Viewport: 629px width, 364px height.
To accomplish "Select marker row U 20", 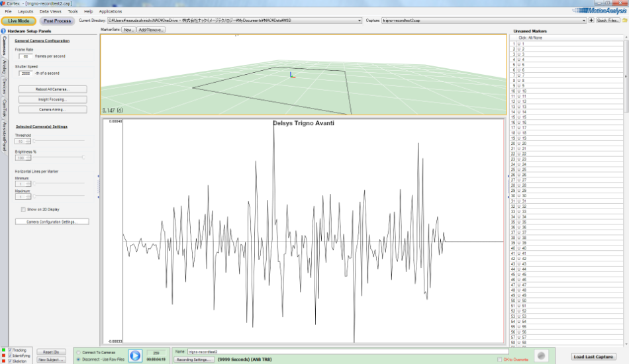I will coord(566,143).
